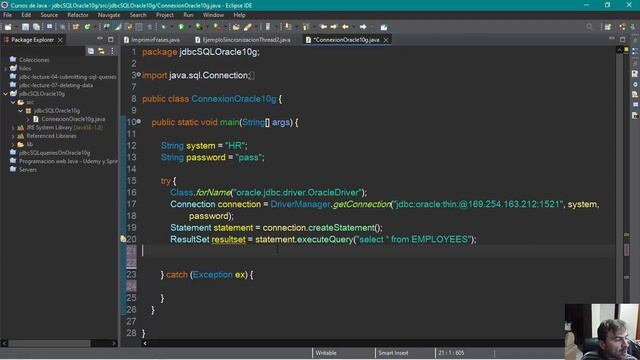Click editor scroll-up arrow
The width and height of the screenshot is (640, 360).
tap(620, 50)
